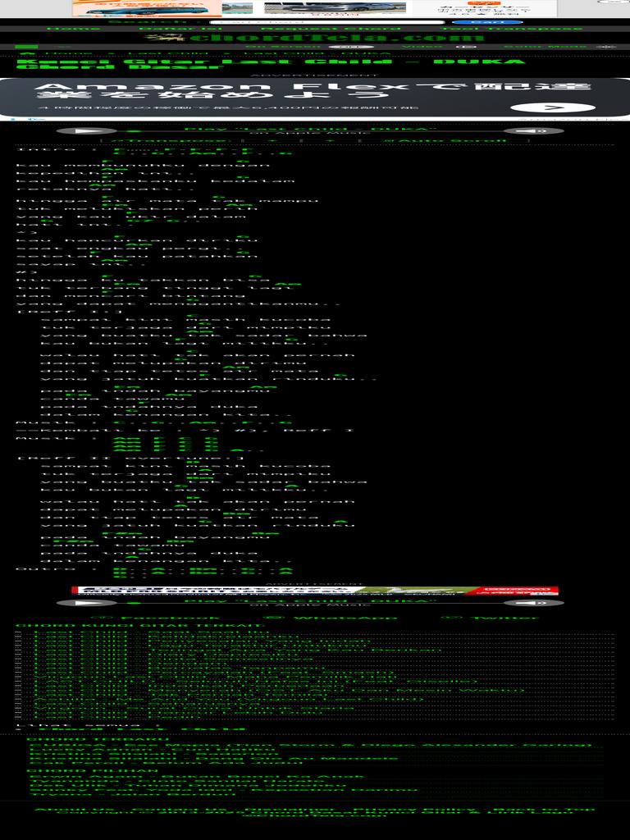630x840 pixels.
Task: Click the Last Child breadcrumb link
Action: point(167,53)
